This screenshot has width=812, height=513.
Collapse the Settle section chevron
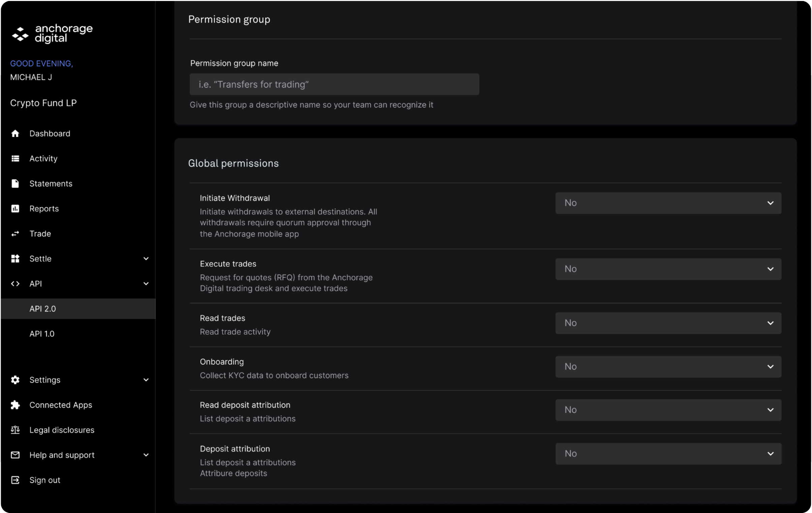pyautogui.click(x=146, y=259)
